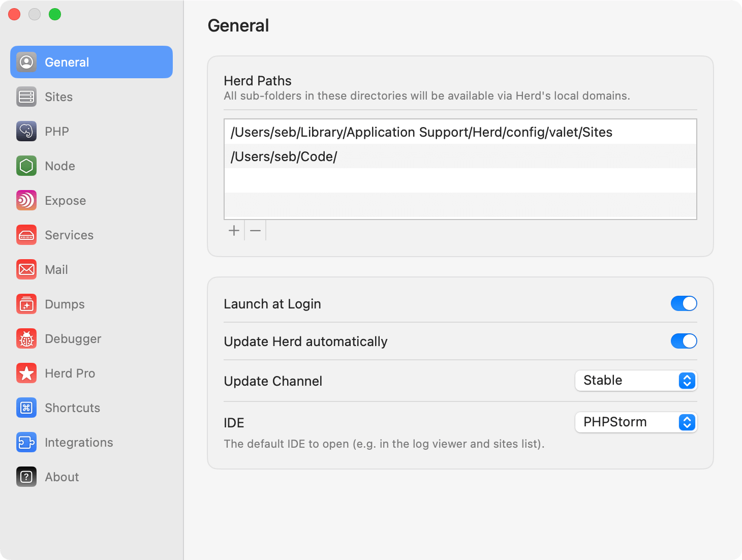Select the /Users/seb/Code/ path entry
Image resolution: width=742 pixels, height=560 pixels.
284,157
